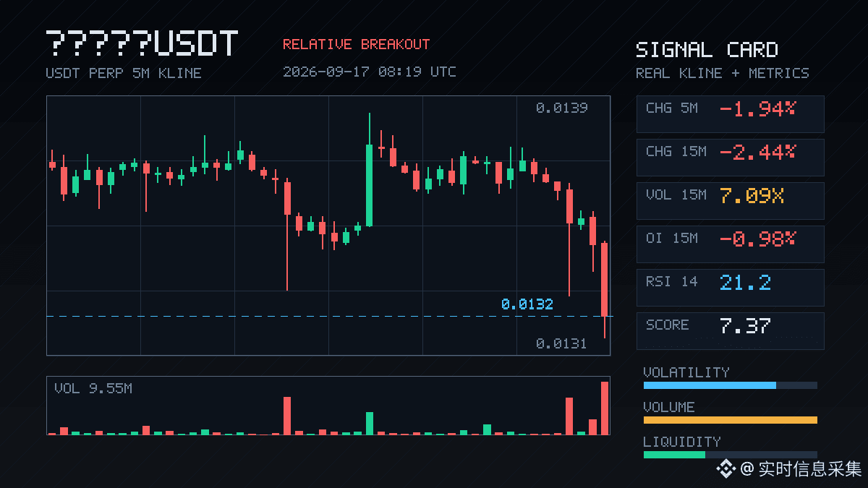The image size is (868, 488).
Task: Click the Binance logo icon in watermark
Action: [x=726, y=469]
